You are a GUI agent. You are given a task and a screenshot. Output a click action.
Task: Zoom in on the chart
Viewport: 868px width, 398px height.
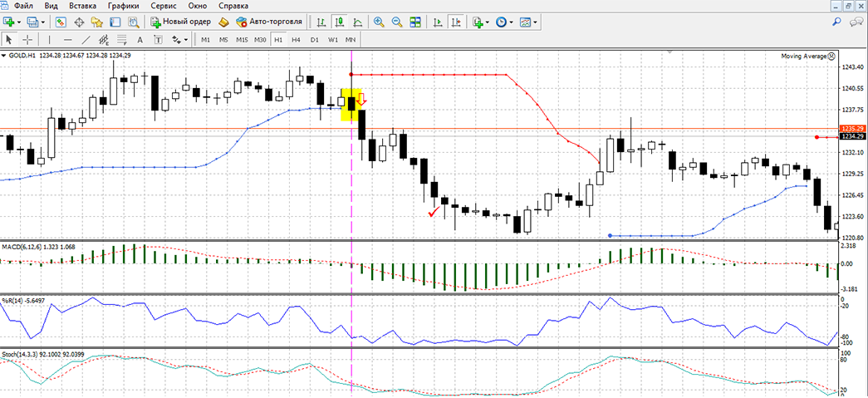(380, 22)
